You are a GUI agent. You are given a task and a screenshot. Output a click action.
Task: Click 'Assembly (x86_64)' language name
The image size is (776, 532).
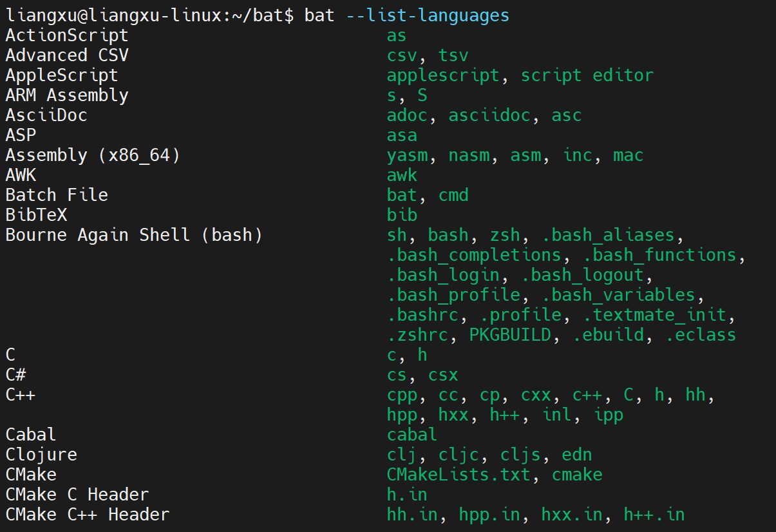point(93,155)
